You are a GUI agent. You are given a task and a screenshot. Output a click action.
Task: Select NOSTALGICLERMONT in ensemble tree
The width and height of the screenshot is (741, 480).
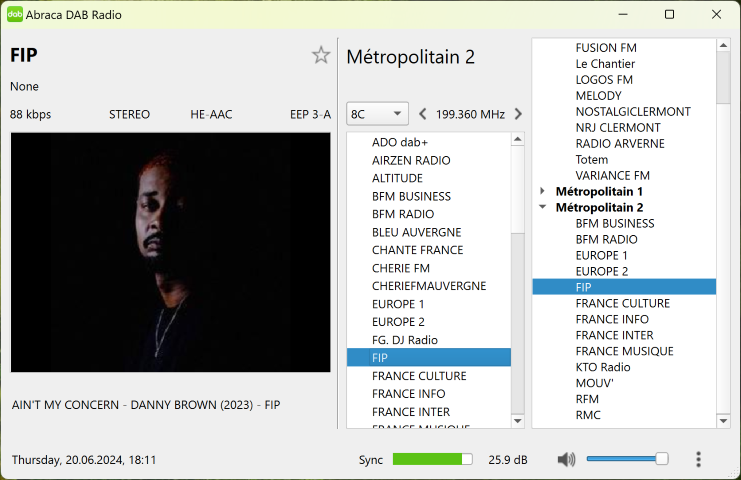tap(633, 111)
